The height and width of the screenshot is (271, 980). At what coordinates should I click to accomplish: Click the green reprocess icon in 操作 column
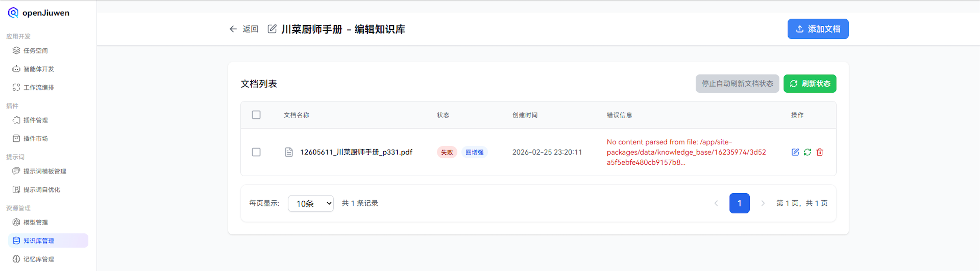807,152
